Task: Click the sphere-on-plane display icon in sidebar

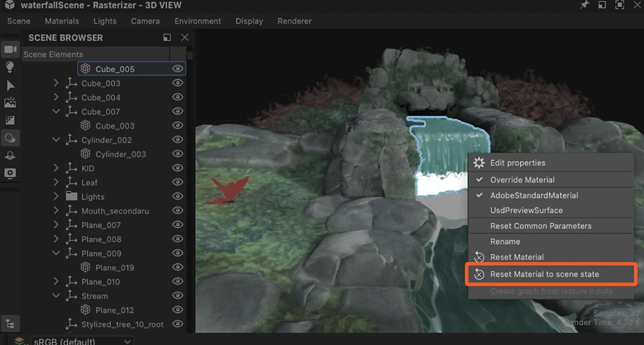Action: (x=10, y=156)
